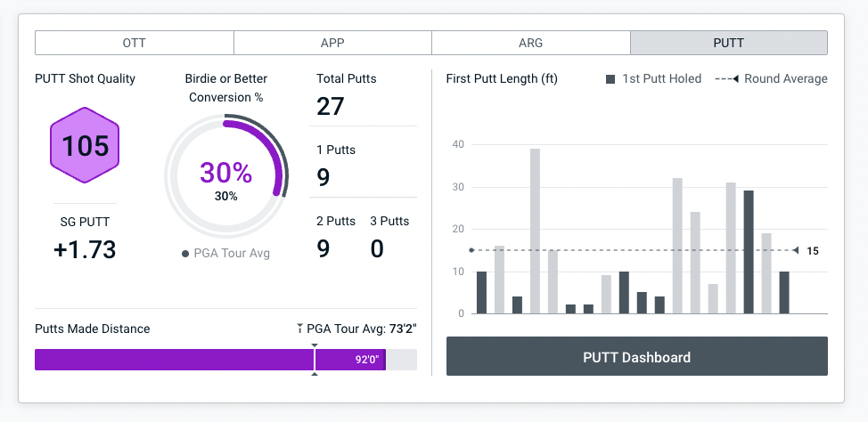Select the PUTT tab
868x422 pixels.
tap(728, 43)
